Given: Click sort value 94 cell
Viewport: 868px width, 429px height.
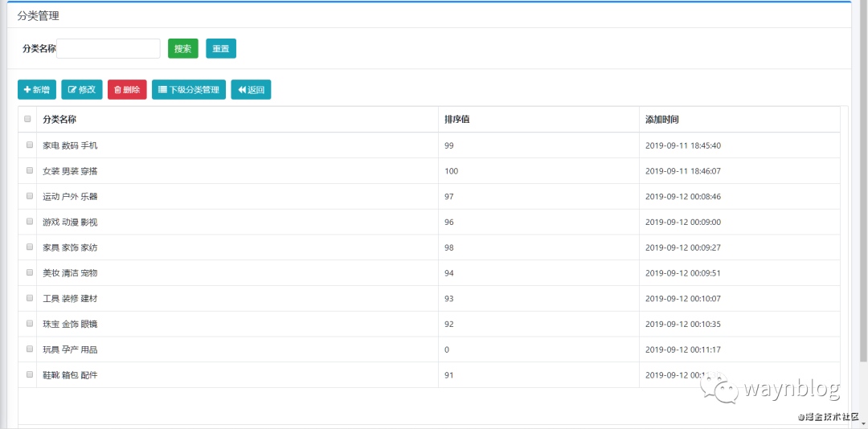Looking at the screenshot, I should coord(538,273).
